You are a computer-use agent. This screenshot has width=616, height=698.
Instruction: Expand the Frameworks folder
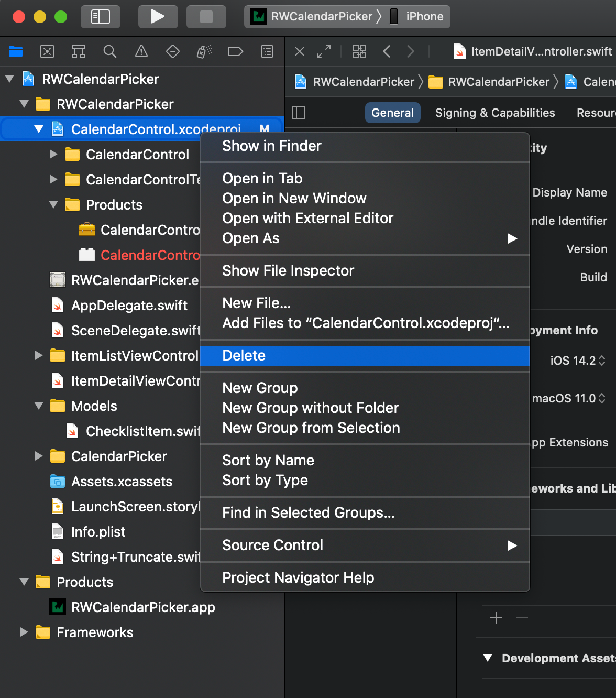click(x=24, y=632)
